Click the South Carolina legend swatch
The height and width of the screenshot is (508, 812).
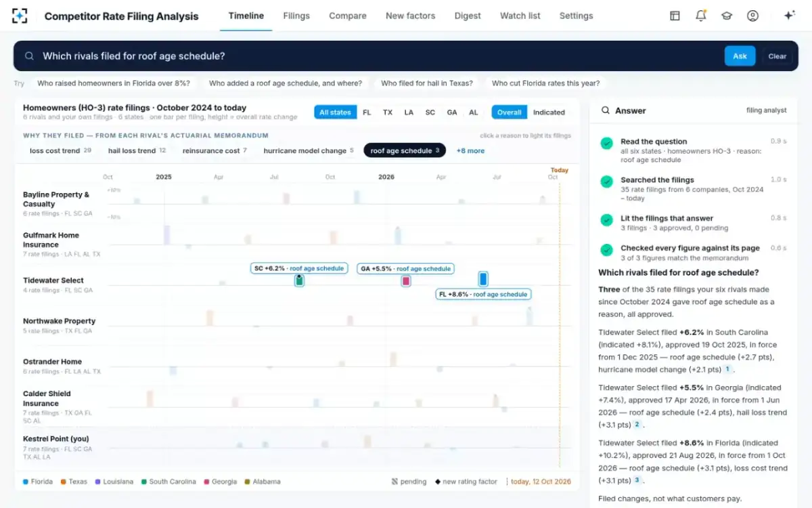pyautogui.click(x=143, y=482)
